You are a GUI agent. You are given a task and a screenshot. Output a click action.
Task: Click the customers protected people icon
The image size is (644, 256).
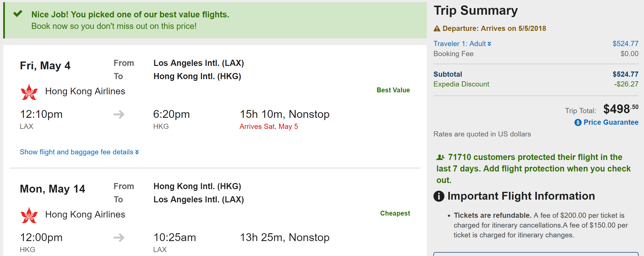click(x=440, y=157)
